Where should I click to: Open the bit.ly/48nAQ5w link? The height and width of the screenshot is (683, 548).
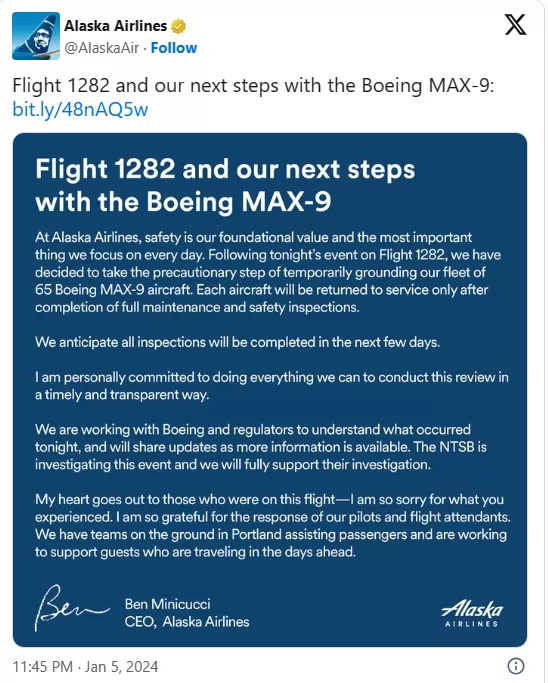[x=80, y=109]
